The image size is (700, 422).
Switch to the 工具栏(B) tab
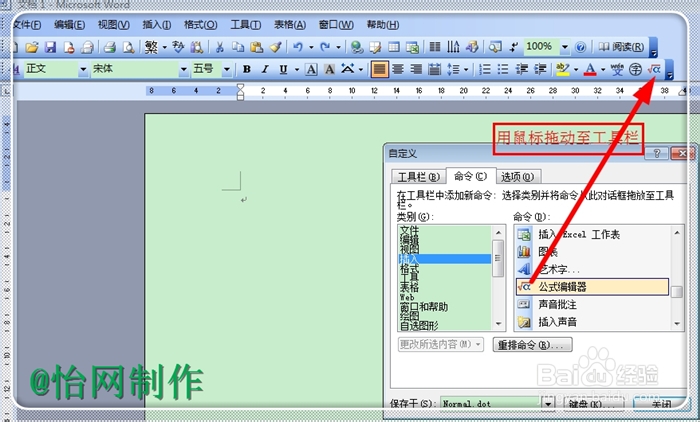[x=419, y=177]
